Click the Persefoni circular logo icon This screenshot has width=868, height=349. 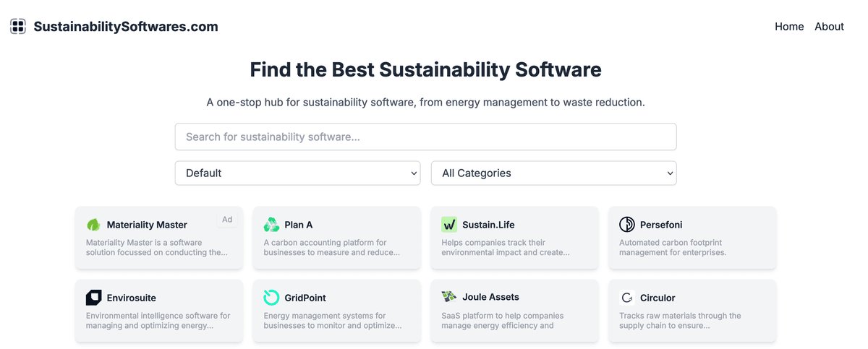click(627, 225)
